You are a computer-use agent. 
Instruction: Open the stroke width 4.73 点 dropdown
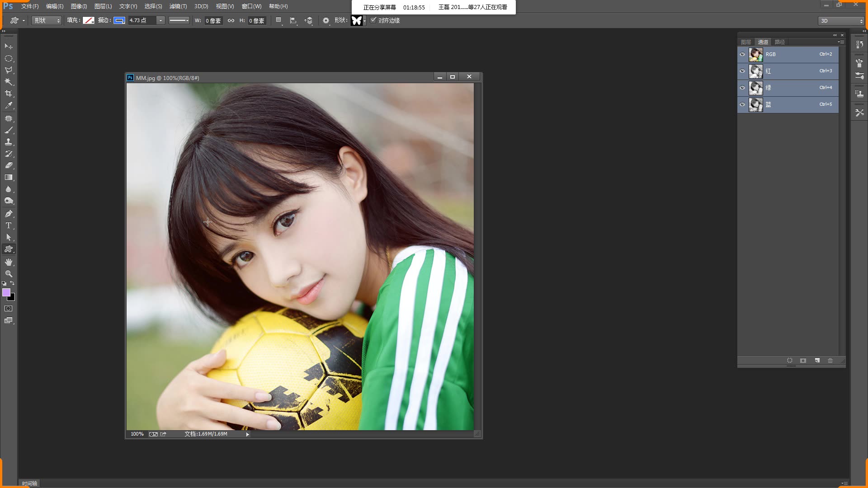coord(160,20)
